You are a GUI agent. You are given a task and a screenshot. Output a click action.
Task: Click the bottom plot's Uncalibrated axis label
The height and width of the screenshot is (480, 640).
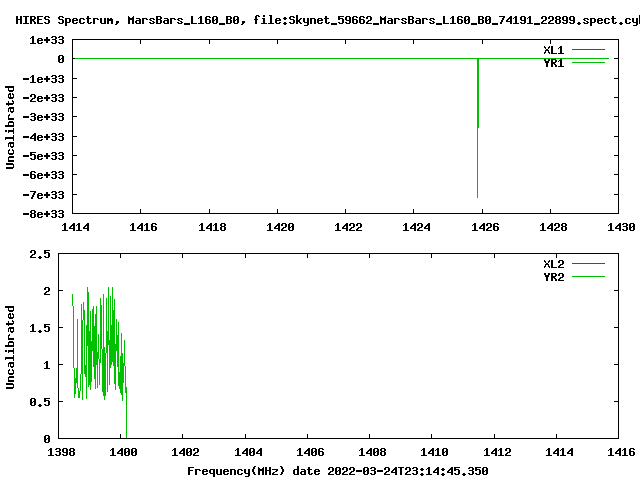click(10, 347)
